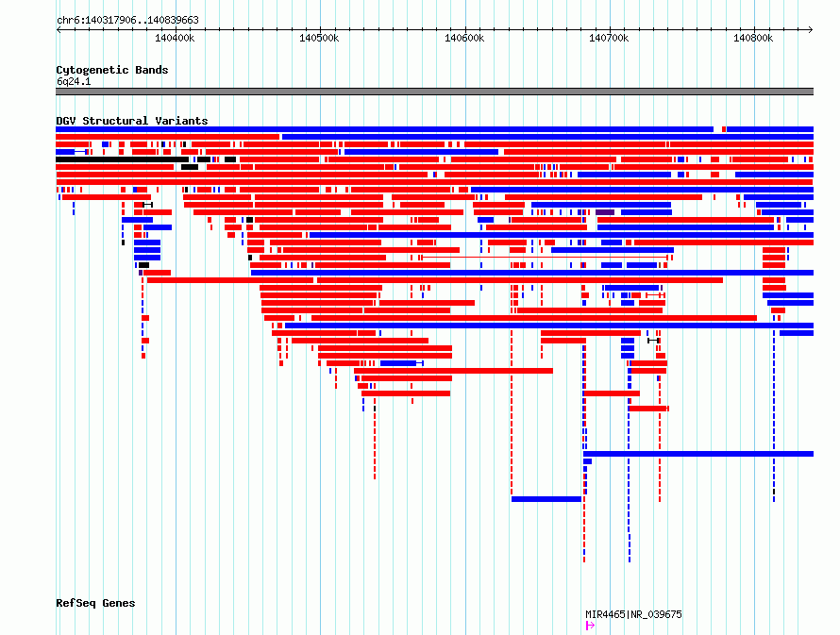Click the 140800k ruler label
The height and width of the screenshot is (635, 840).
pos(752,38)
